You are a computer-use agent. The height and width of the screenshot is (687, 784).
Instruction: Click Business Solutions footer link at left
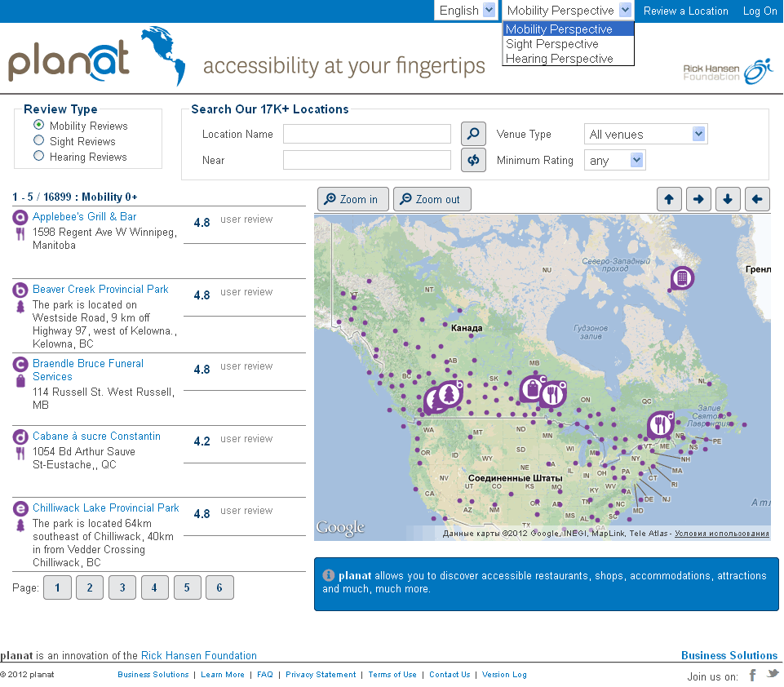point(153,675)
